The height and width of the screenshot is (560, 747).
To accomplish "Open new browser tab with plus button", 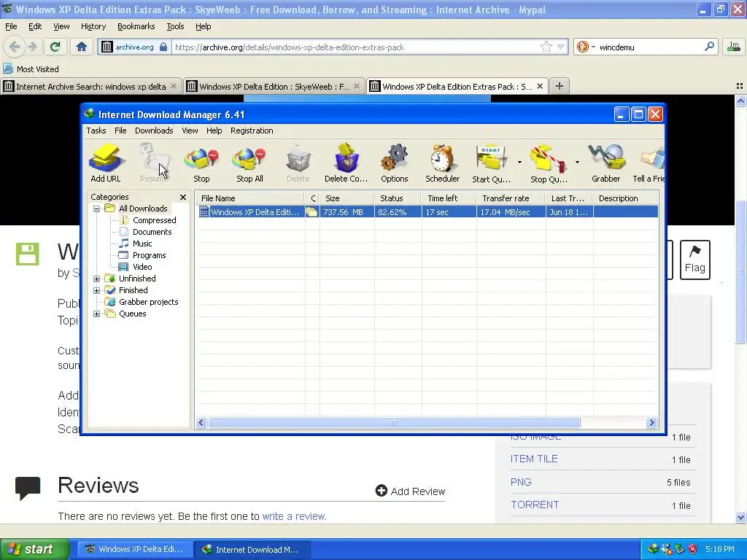I will coord(560,86).
